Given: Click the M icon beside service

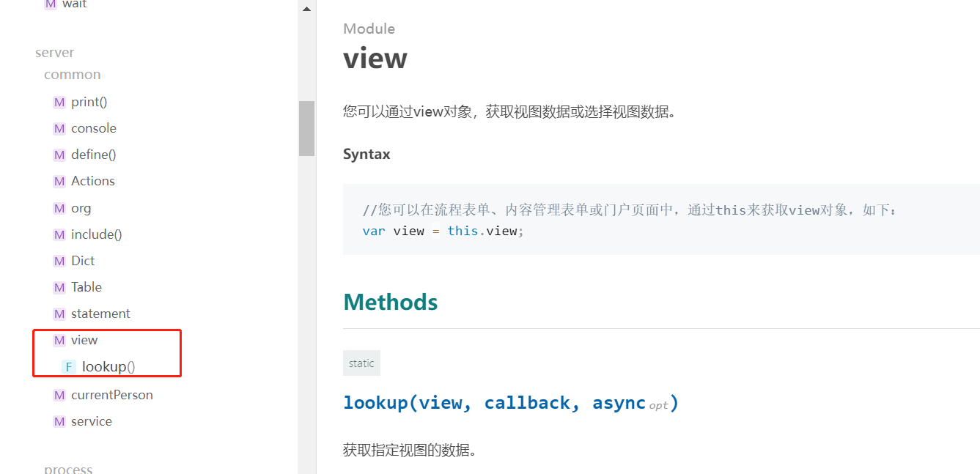Looking at the screenshot, I should coord(59,422).
